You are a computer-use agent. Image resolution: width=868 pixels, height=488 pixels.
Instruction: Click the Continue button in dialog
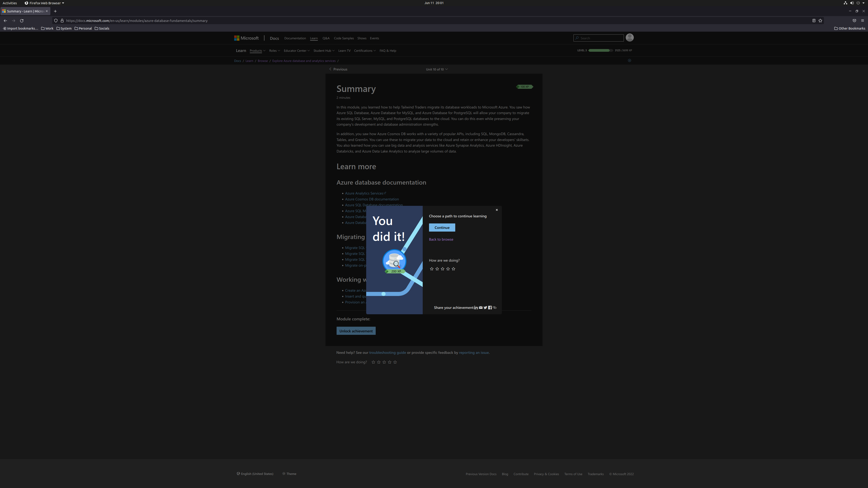point(442,228)
